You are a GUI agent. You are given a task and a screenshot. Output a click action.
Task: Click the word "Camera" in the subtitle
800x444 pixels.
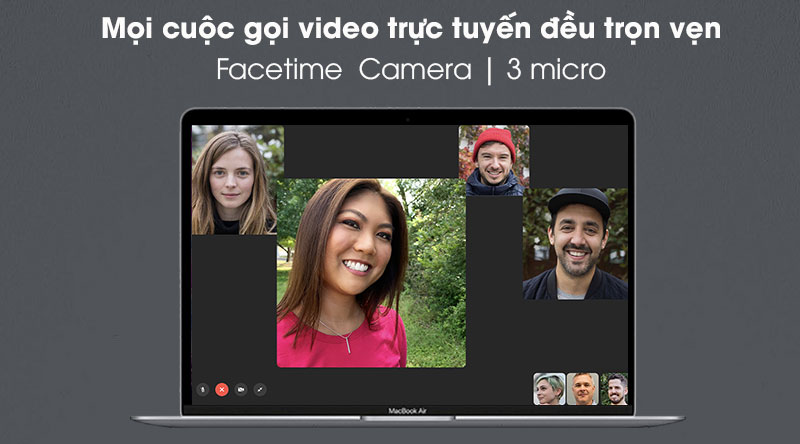[415, 69]
